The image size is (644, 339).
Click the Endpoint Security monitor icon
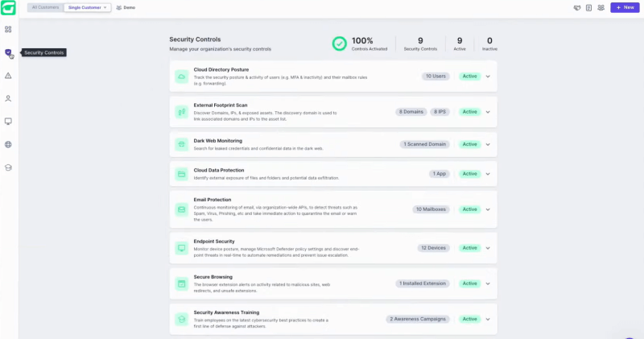coord(182,248)
